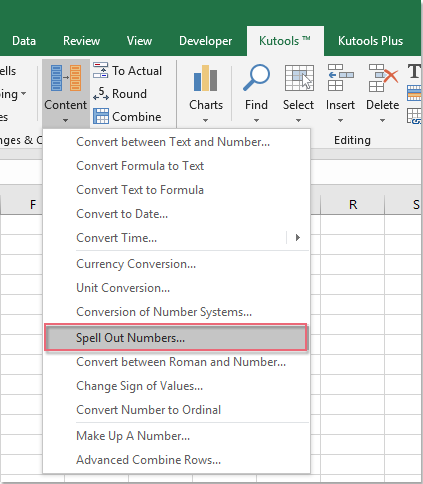Select column F header
The width and height of the screenshot is (423, 484).
[x=33, y=204]
